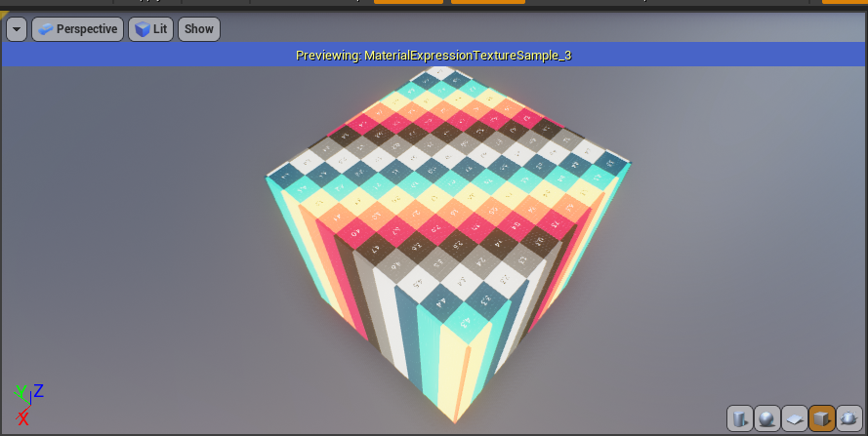Screen dimensions: 868x436
Task: Switch preview mesh to plane
Action: 795,418
